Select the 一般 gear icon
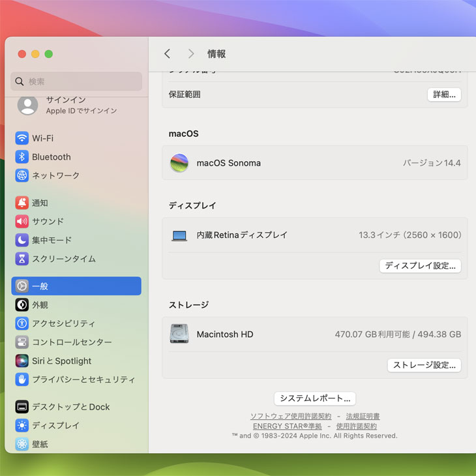Image resolution: width=476 pixels, height=476 pixels. click(22, 286)
